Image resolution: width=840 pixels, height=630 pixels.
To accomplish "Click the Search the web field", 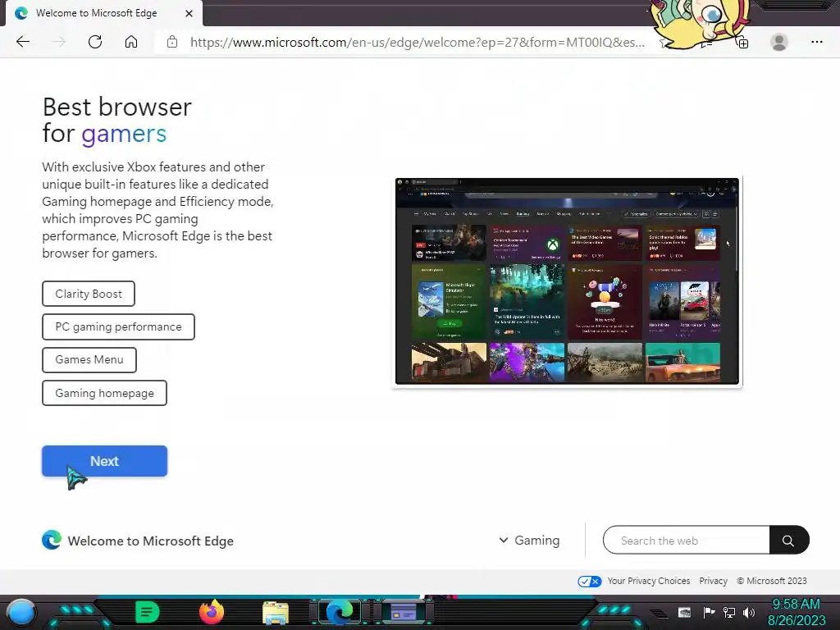I will 687,540.
